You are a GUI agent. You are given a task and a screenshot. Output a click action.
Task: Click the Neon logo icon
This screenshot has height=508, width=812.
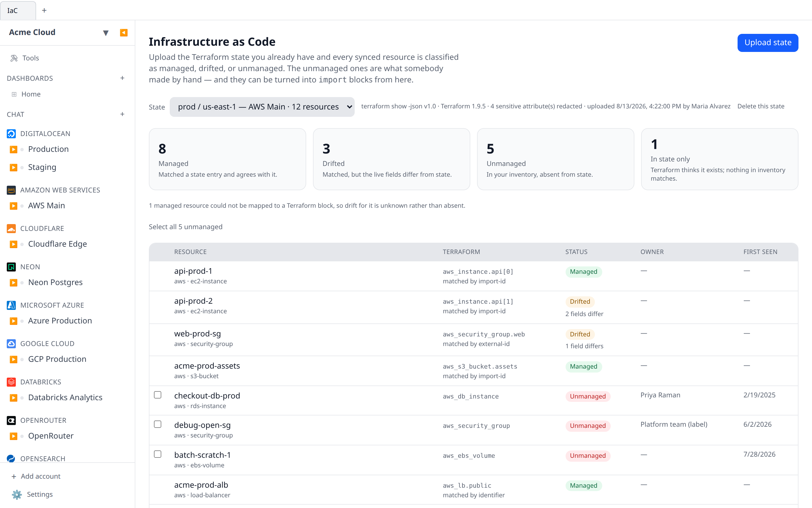(11, 267)
